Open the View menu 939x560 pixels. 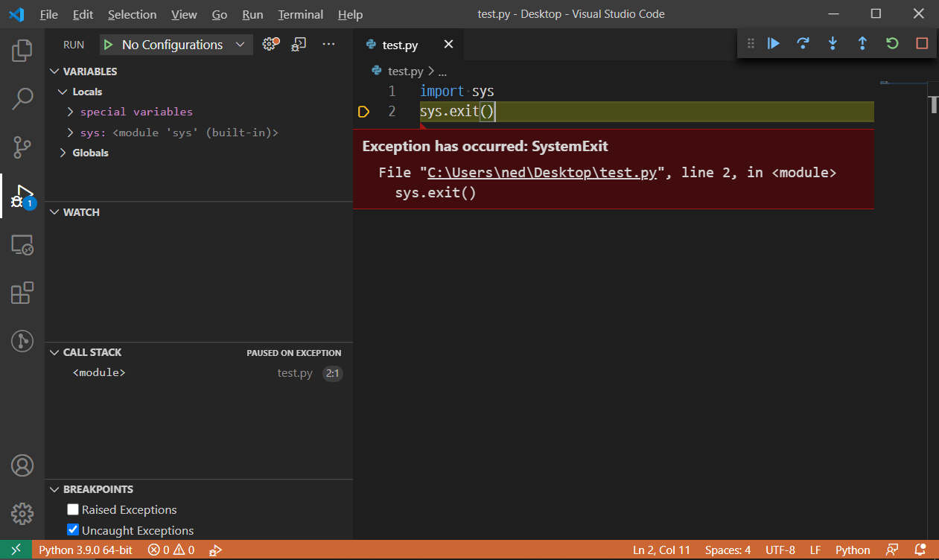(184, 14)
